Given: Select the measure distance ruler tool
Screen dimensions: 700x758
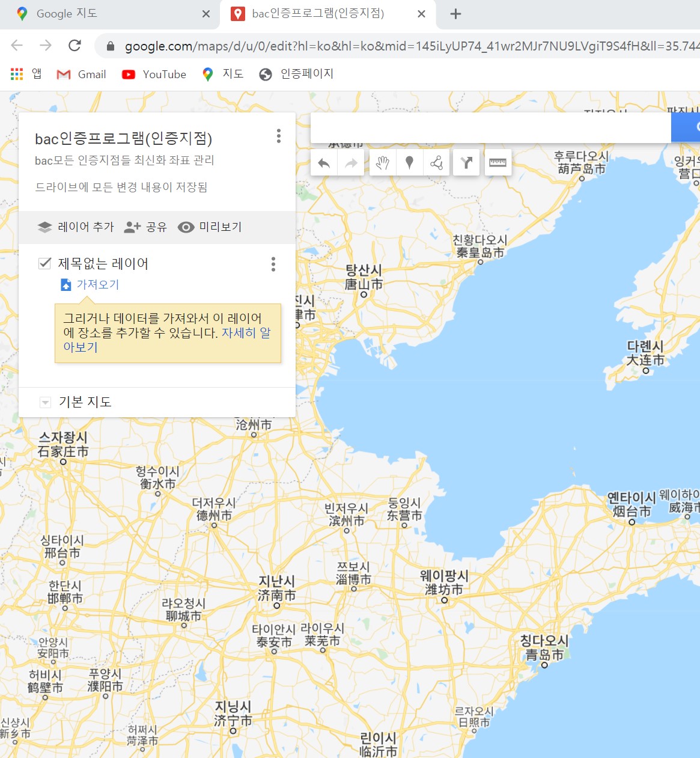Looking at the screenshot, I should pos(498,163).
